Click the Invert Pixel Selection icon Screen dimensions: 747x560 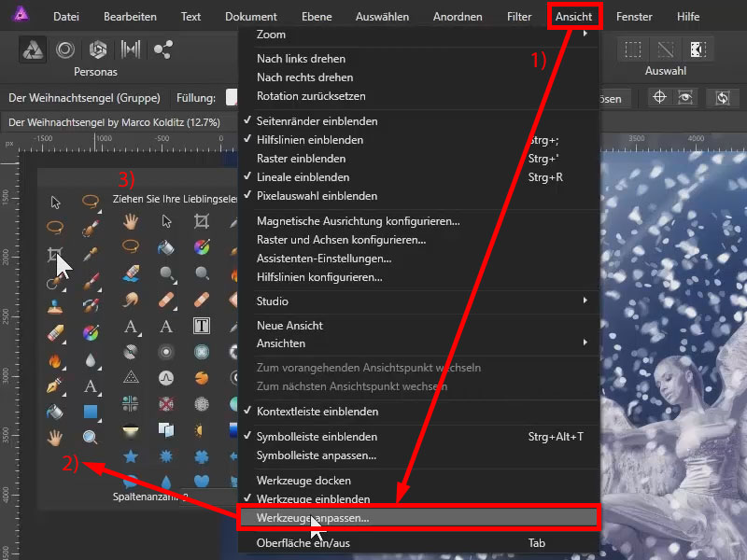[698, 49]
